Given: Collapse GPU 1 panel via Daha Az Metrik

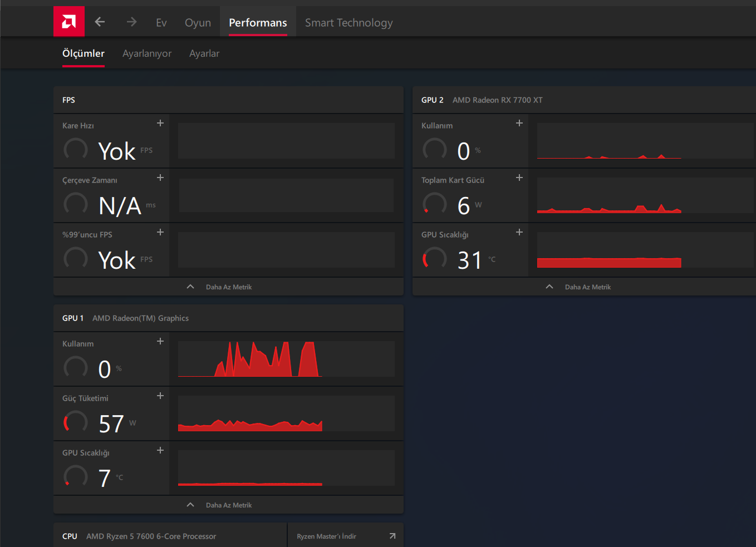Looking at the screenshot, I should [228, 505].
